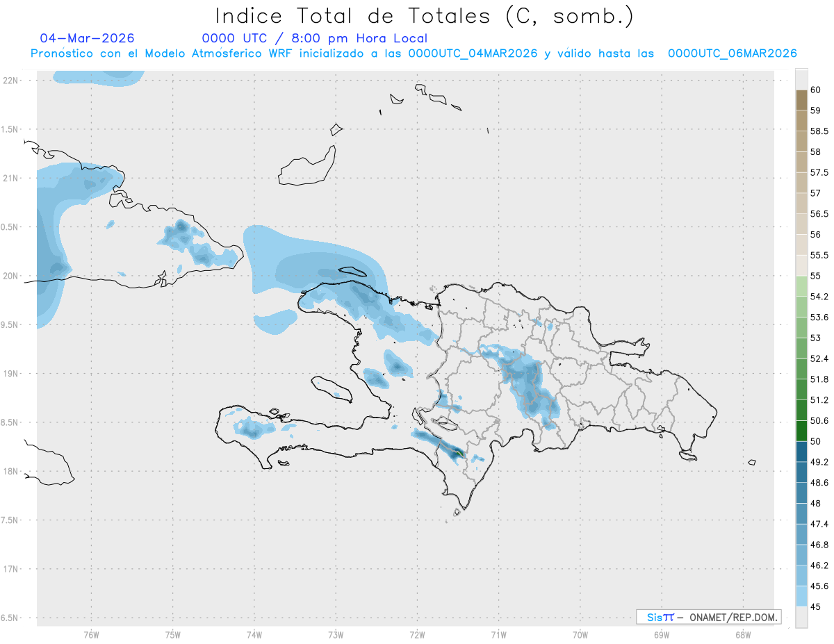834x644 pixels.
Task: Click the colorbar value "56.5"
Action: [819, 213]
